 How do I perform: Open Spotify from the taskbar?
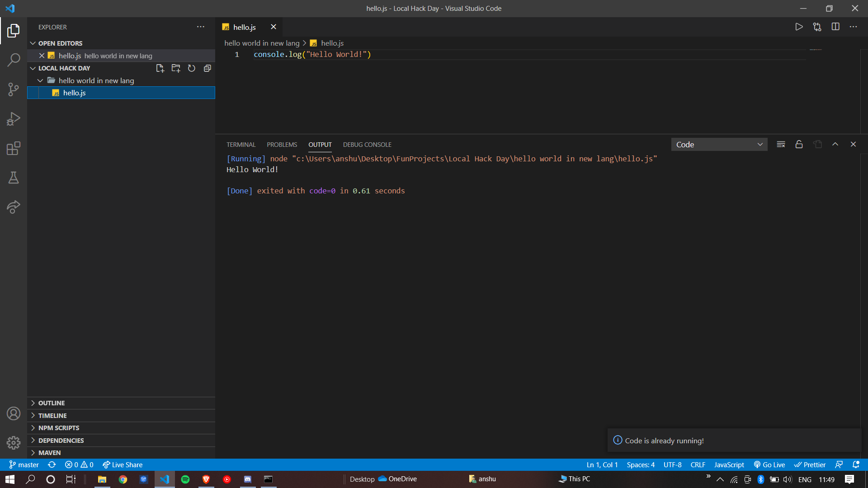185,479
